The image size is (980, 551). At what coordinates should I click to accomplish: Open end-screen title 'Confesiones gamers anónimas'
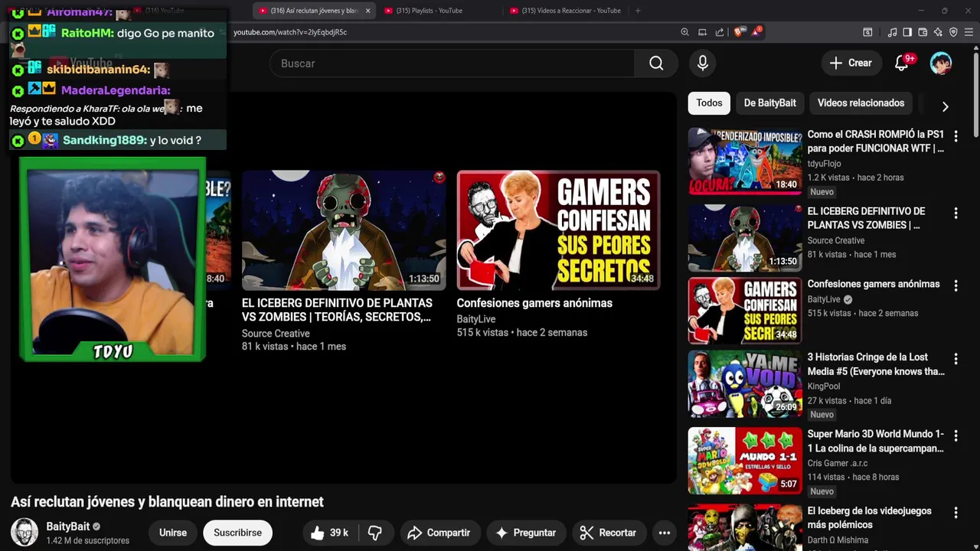pos(534,303)
